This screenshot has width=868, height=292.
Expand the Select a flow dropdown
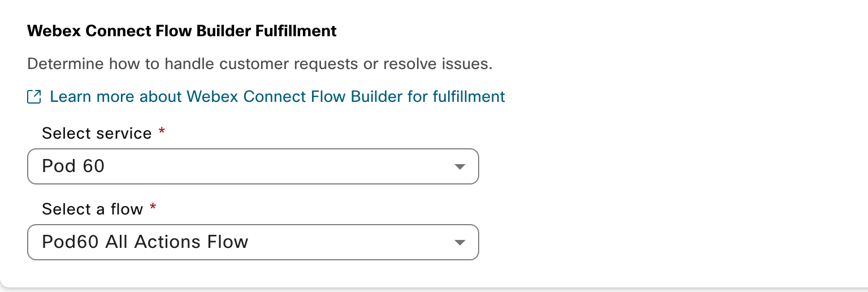click(253, 242)
